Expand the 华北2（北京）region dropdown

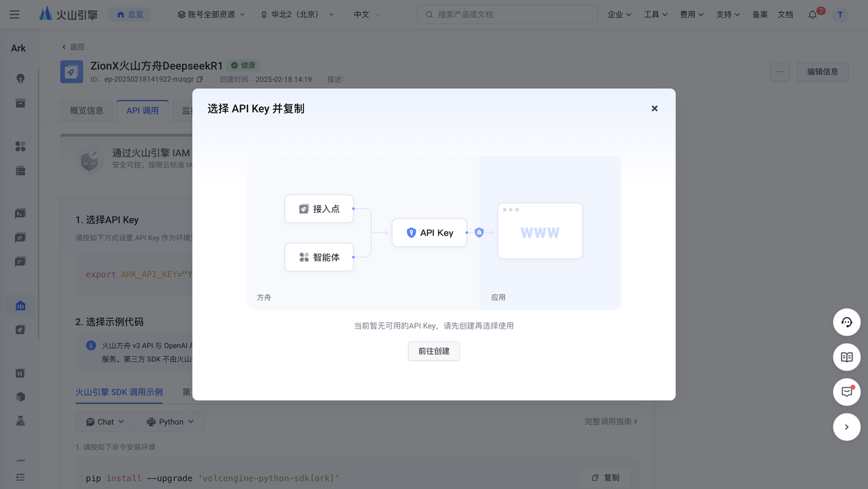pyautogui.click(x=297, y=14)
